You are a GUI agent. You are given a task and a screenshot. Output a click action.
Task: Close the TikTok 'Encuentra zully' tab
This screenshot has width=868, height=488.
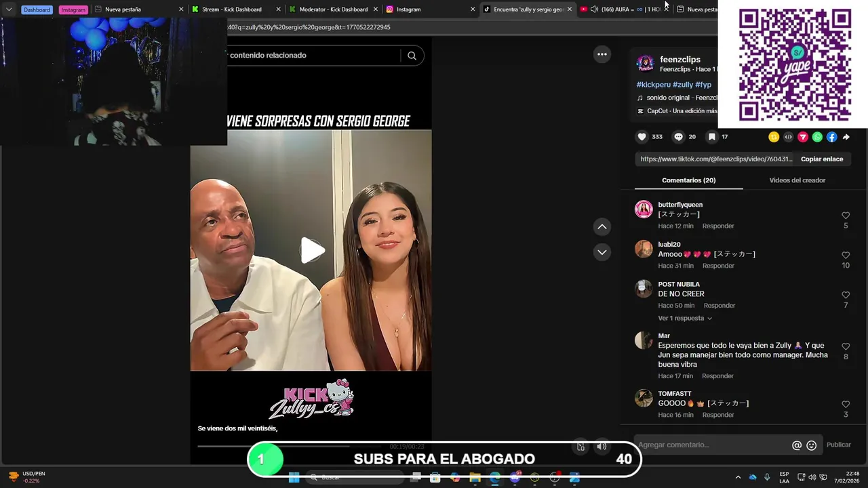coord(570,9)
